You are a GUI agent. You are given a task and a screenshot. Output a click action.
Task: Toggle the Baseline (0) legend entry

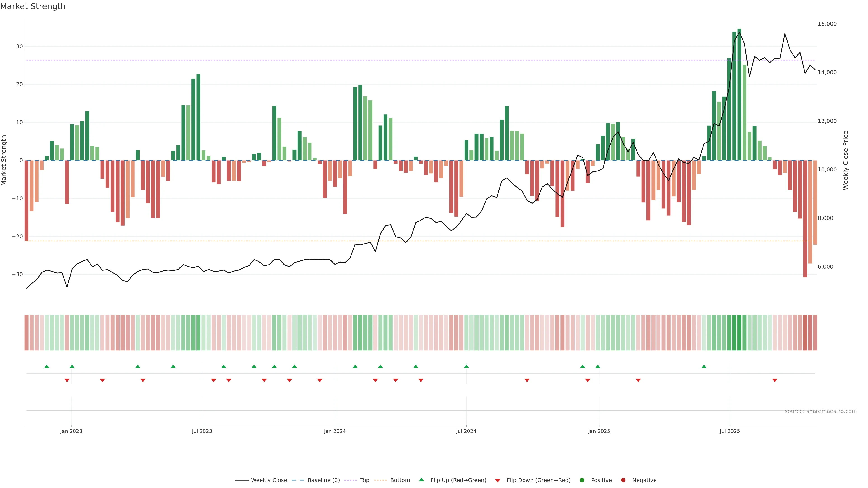tap(323, 480)
